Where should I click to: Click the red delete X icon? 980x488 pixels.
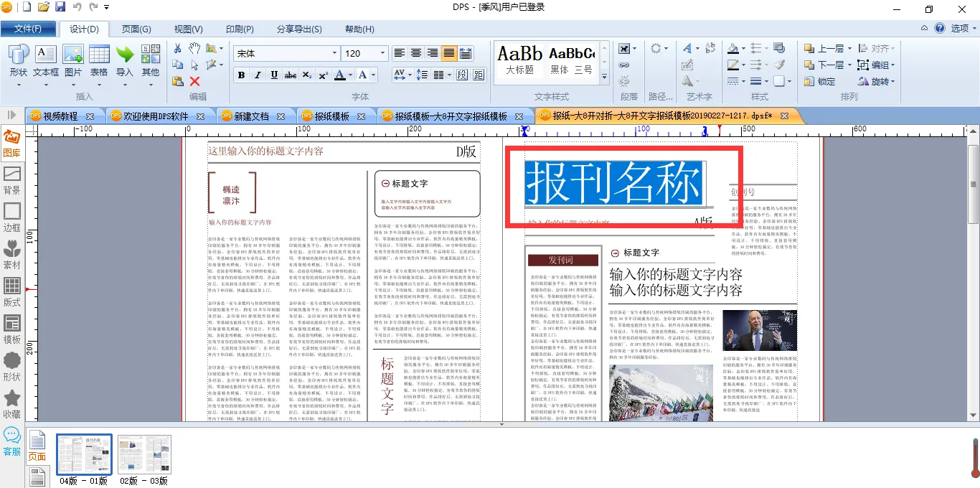194,81
